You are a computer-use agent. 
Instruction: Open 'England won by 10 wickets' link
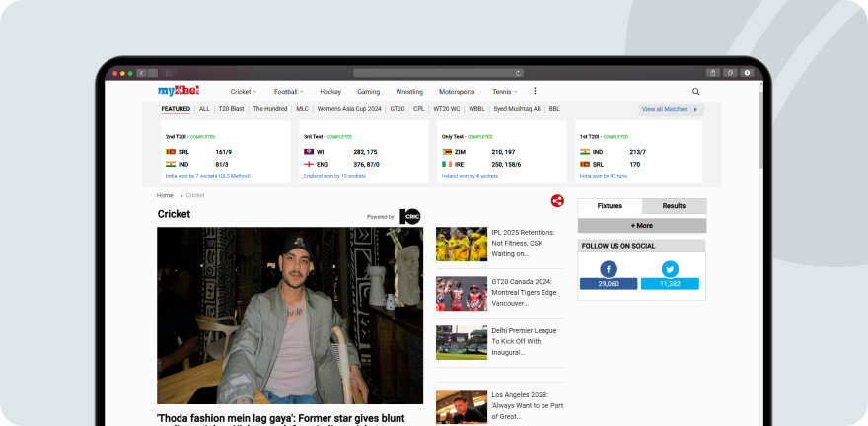click(334, 176)
